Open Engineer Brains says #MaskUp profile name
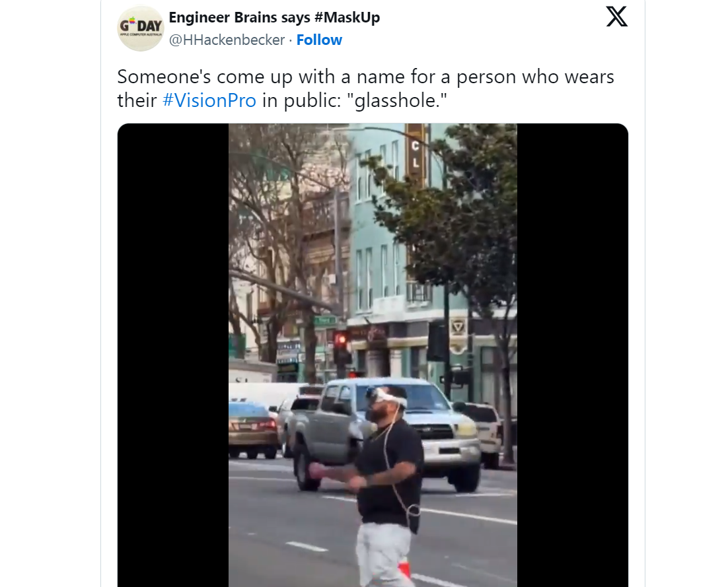728x587 pixels. click(x=274, y=17)
